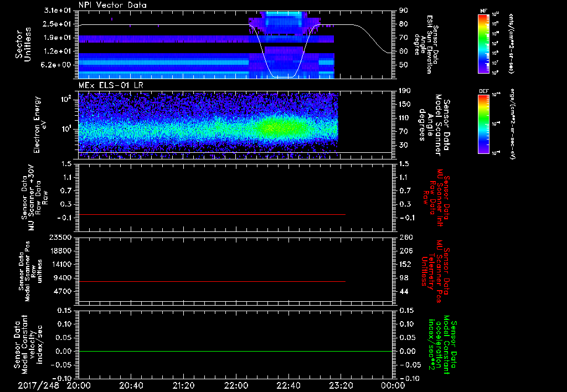Click the red line in MU Scanner +30V plot
The height and width of the screenshot is (392, 567).
click(x=212, y=214)
